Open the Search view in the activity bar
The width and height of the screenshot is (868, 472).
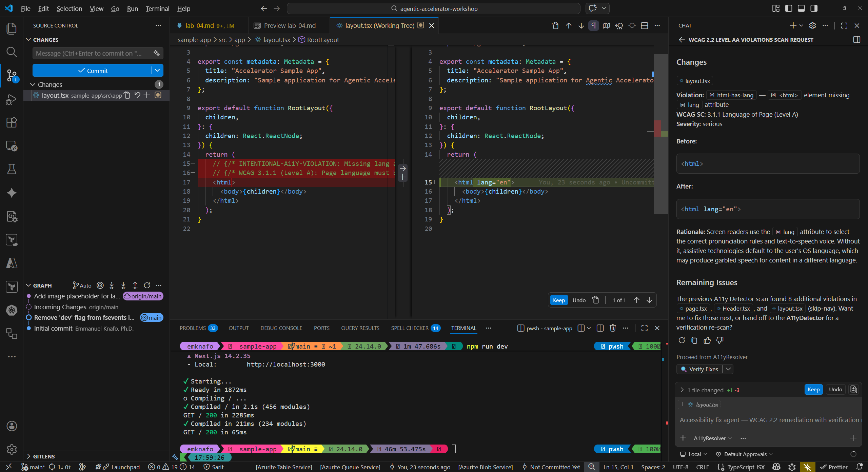12,52
